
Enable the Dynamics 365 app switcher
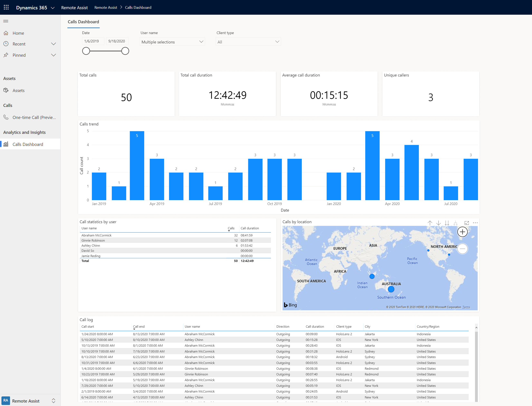(x=6, y=7)
